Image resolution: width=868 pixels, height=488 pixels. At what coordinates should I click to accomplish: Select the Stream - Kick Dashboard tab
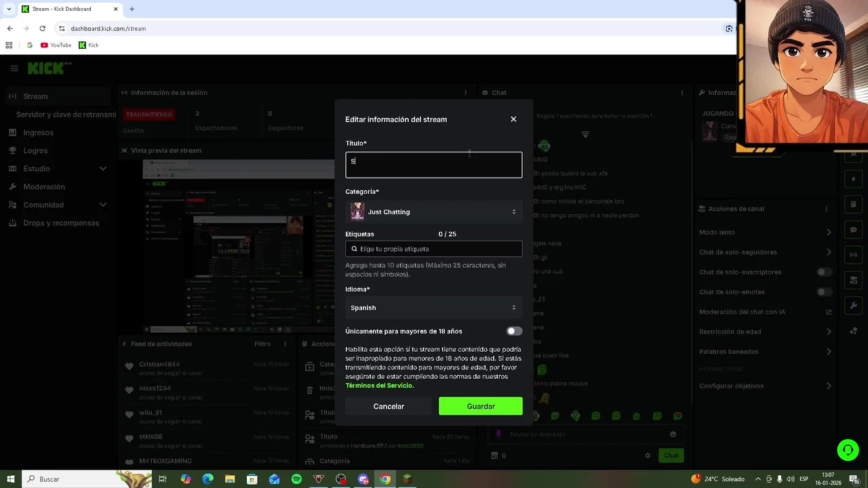(68, 9)
